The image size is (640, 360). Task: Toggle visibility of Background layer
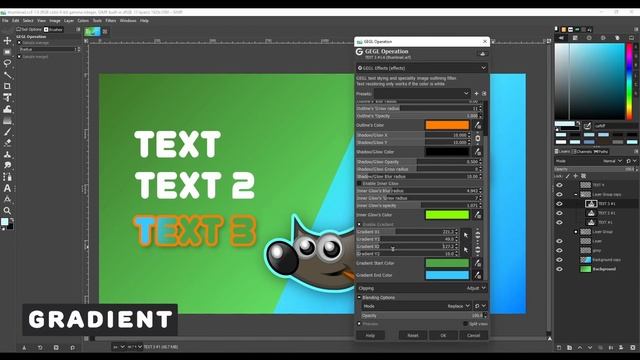[559, 269]
